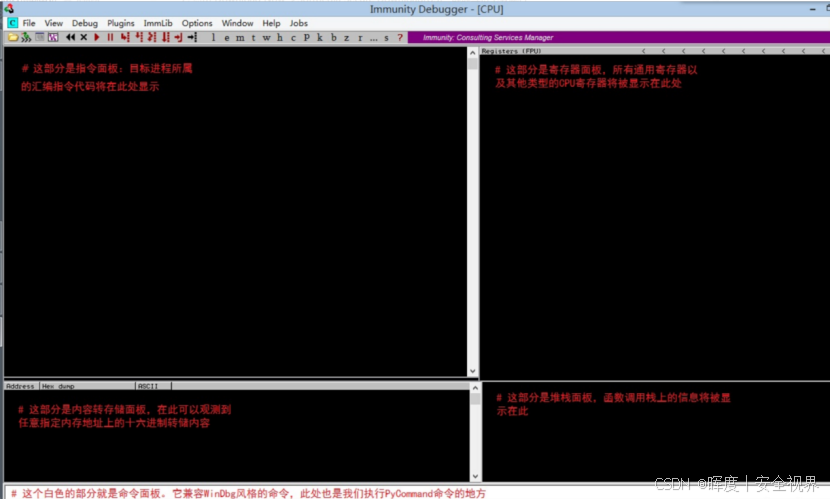Screen dimensions: 831x500
Task: Open the File menu
Action: 29,23
